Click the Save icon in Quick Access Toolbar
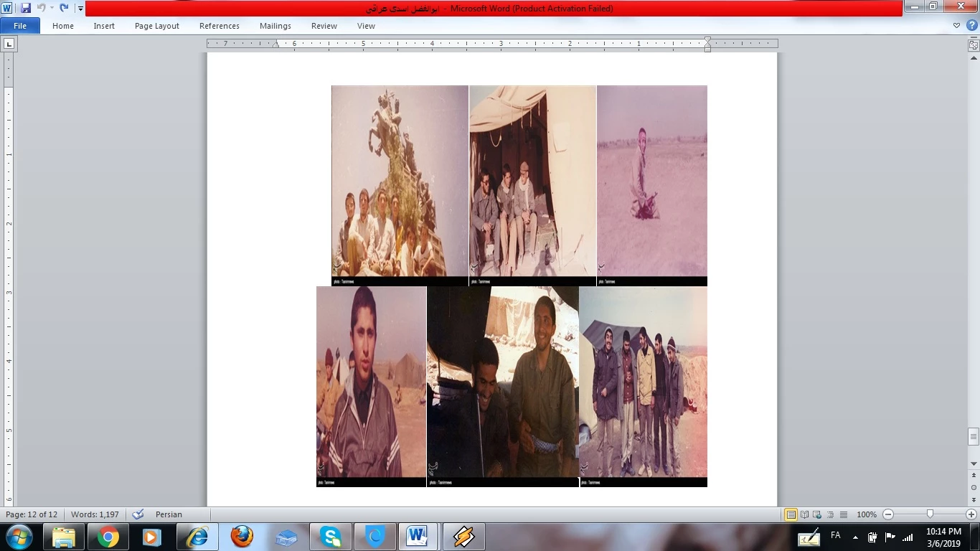The width and height of the screenshot is (980, 551). click(26, 8)
